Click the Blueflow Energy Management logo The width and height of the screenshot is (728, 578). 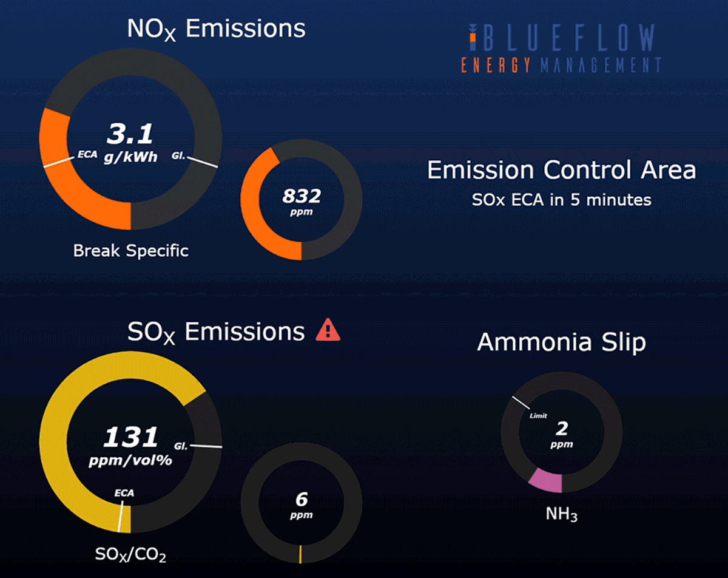561,49
